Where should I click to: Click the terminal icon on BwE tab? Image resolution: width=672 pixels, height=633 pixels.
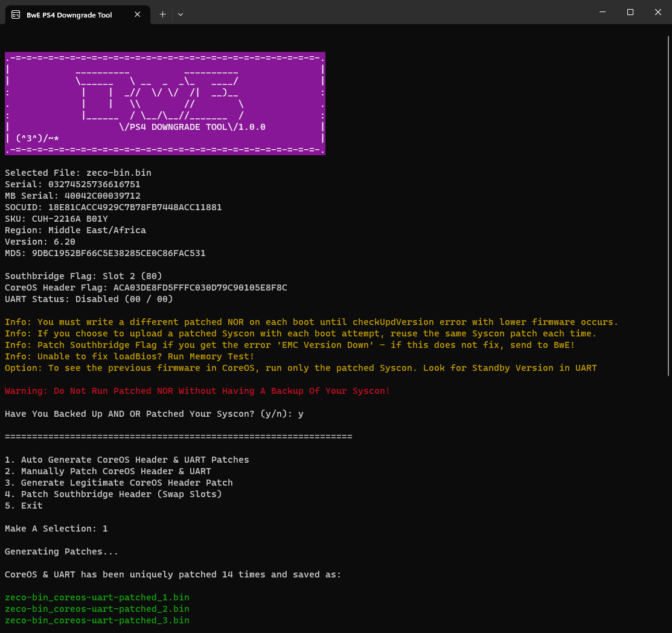(x=16, y=14)
